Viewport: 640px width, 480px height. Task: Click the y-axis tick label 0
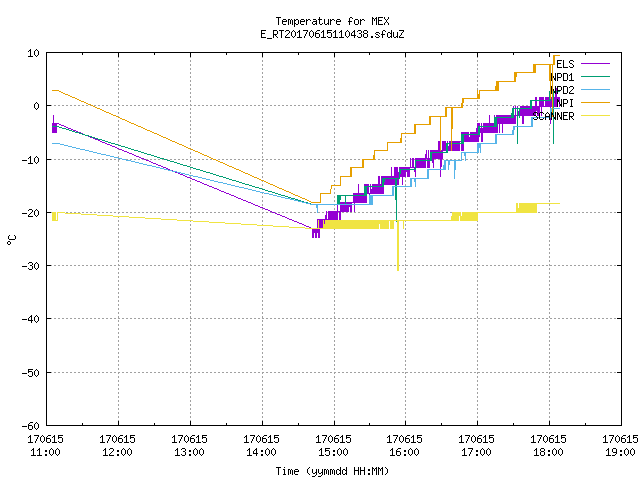36,106
